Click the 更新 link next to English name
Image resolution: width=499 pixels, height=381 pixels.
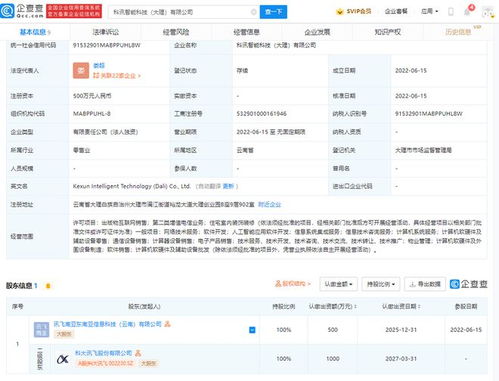coord(228,186)
